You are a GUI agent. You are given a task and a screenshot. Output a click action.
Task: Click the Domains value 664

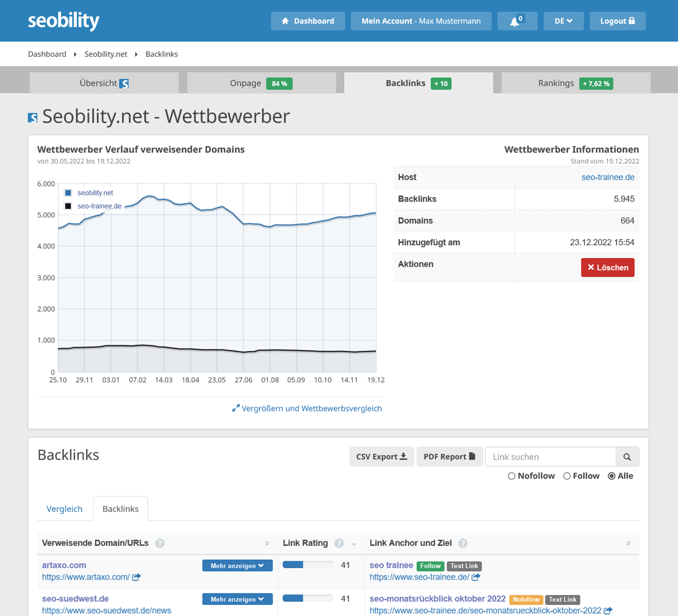(x=627, y=221)
